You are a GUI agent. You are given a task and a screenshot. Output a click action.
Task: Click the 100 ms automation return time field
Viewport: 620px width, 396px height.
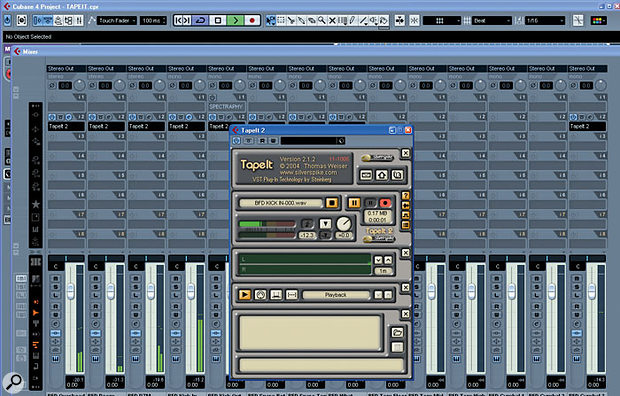153,20
